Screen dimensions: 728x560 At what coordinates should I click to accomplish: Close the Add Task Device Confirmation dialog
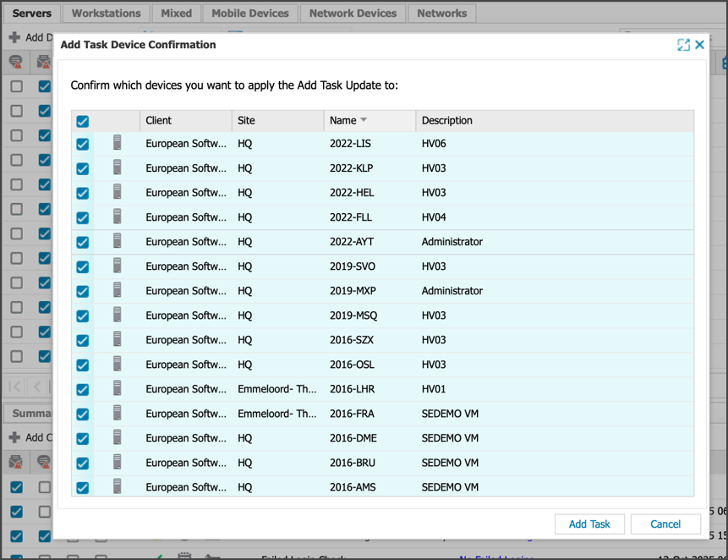[699, 45]
